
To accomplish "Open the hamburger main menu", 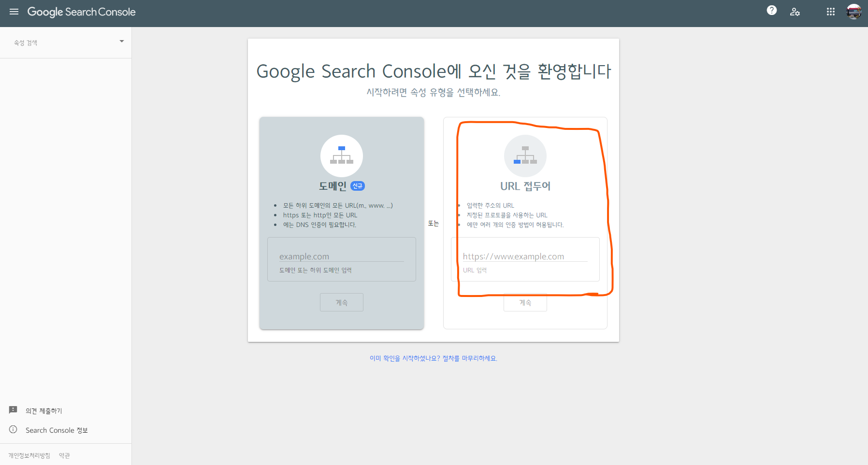I will 14,12.
